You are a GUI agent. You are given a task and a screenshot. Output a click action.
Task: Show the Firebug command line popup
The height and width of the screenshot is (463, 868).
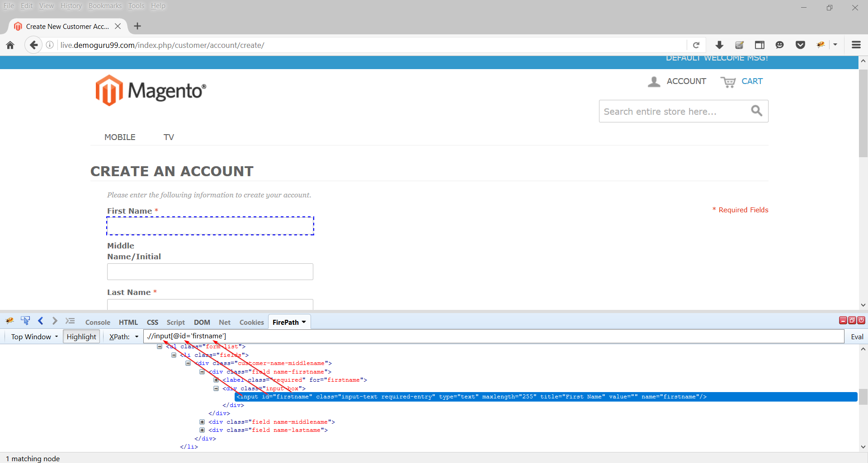pos(70,321)
